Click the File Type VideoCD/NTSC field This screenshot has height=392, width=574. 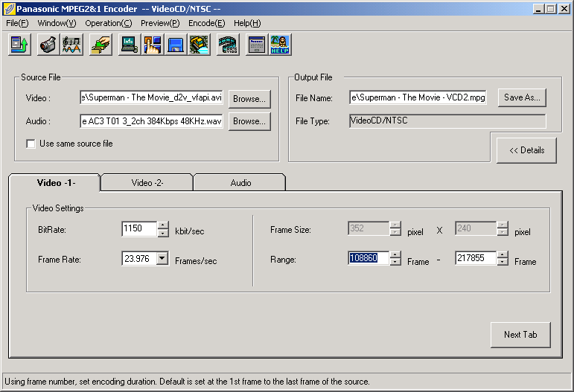tap(447, 121)
